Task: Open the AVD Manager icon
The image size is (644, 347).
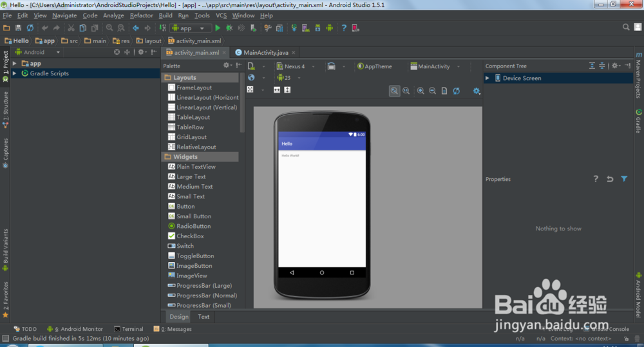Action: 305,28
